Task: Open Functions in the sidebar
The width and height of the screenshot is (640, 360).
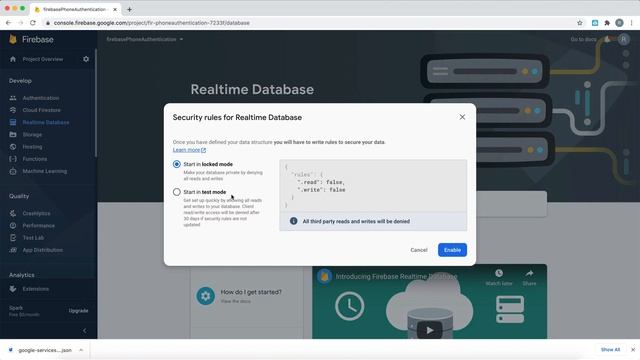Action: coord(35,159)
